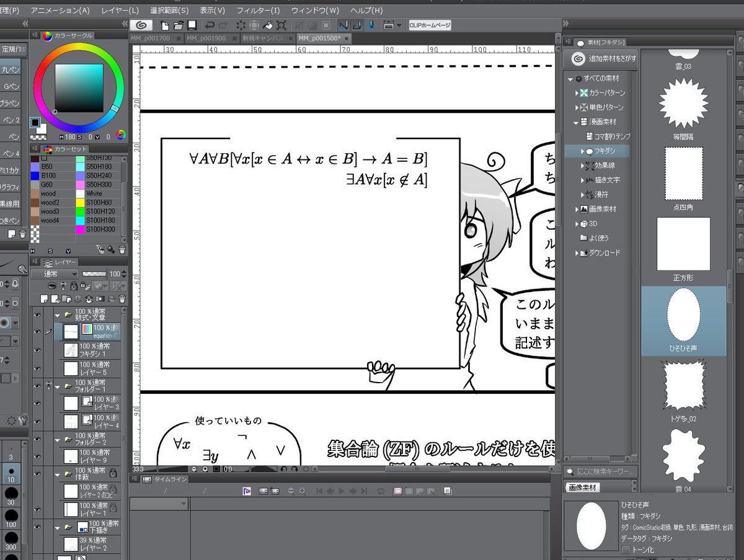Select the wood3 color swatch
The image size is (744, 560).
(x=35, y=211)
